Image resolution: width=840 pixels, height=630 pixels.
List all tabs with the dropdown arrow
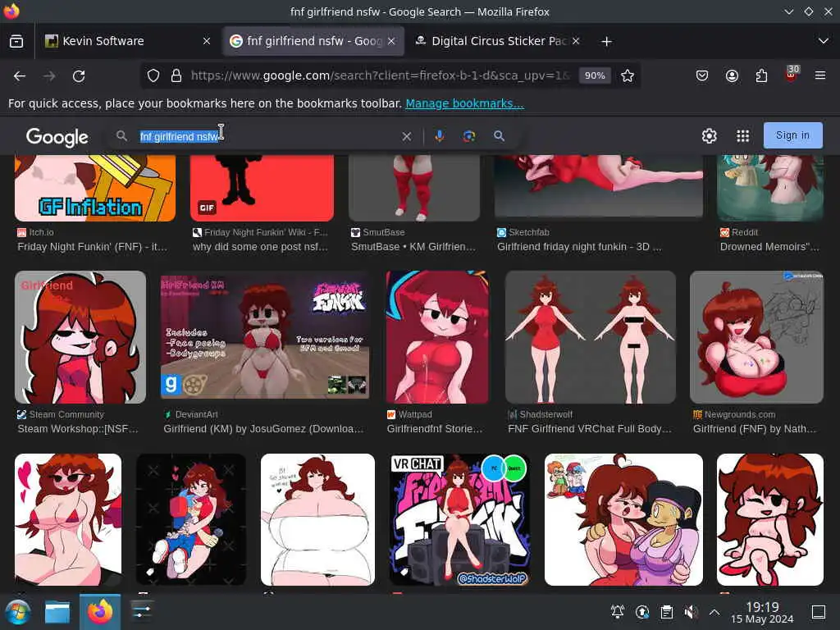pos(824,41)
